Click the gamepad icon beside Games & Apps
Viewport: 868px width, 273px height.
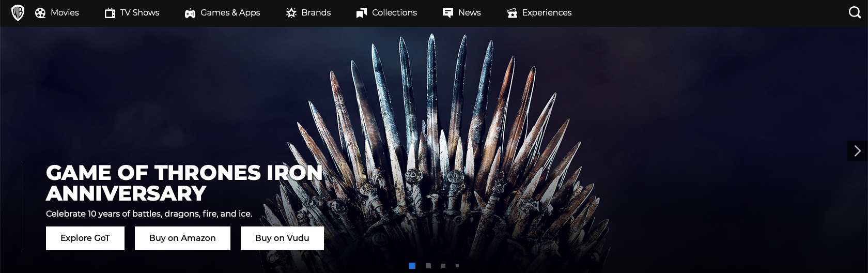pyautogui.click(x=190, y=13)
